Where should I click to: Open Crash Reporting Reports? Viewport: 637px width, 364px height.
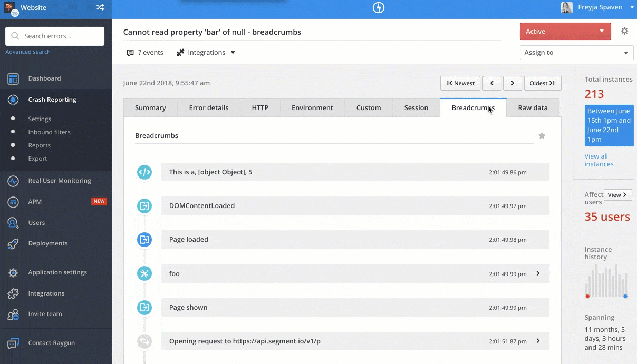pyautogui.click(x=40, y=145)
